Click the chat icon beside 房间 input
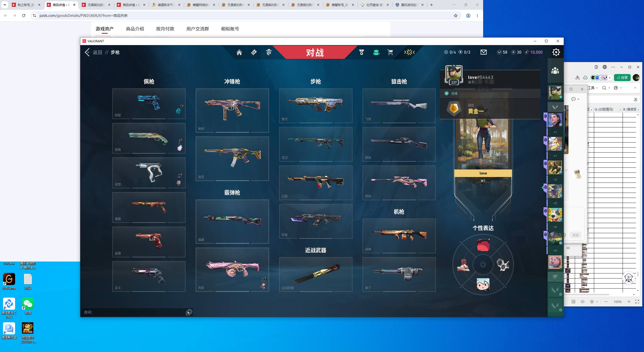The height and width of the screenshot is (352, 644). pos(189,312)
